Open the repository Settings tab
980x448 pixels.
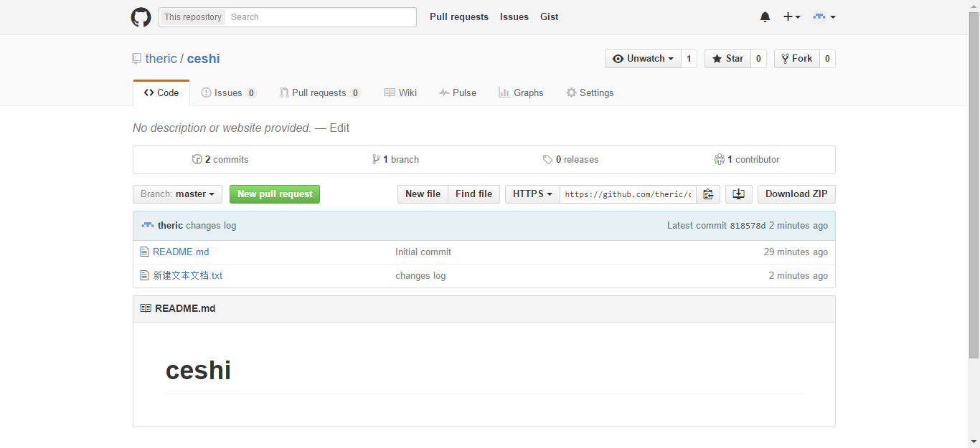coord(590,92)
